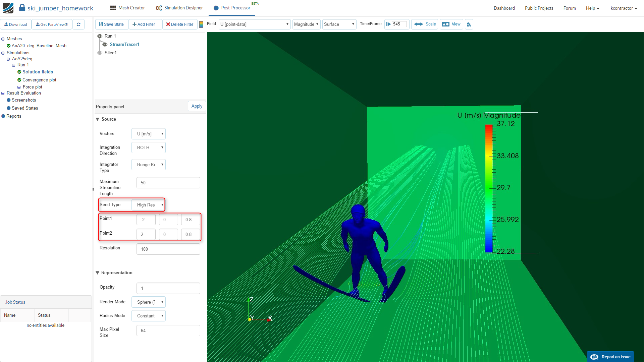
Task: Click the SimScale logo icon
Action: [x=8, y=8]
